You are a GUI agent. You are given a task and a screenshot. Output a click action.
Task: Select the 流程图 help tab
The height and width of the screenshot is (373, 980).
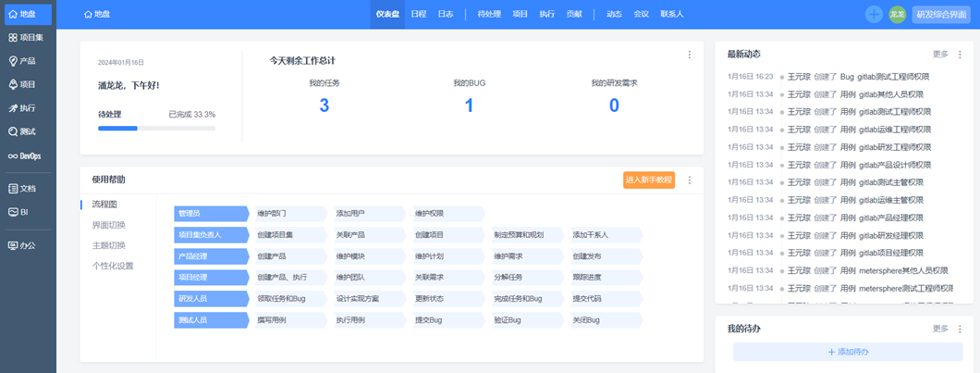tap(104, 204)
